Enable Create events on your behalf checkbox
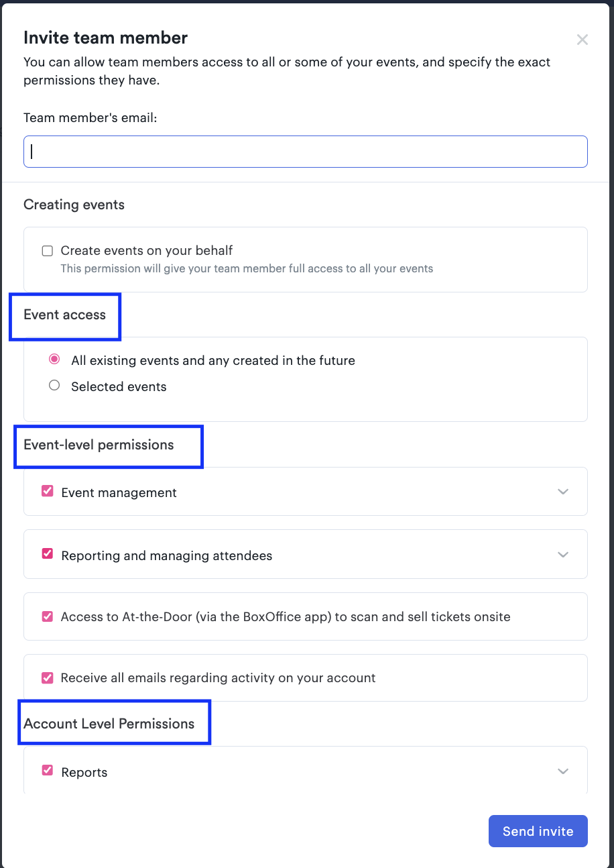Image resolution: width=614 pixels, height=868 pixels. 48,251
